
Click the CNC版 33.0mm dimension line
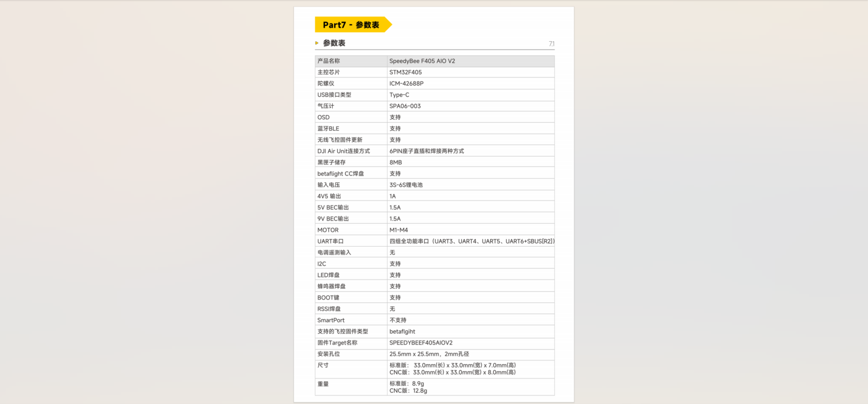coord(452,373)
